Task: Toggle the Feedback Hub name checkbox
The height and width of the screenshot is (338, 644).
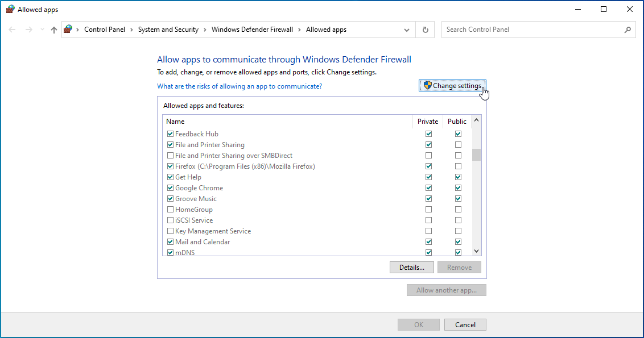Action: coord(170,134)
